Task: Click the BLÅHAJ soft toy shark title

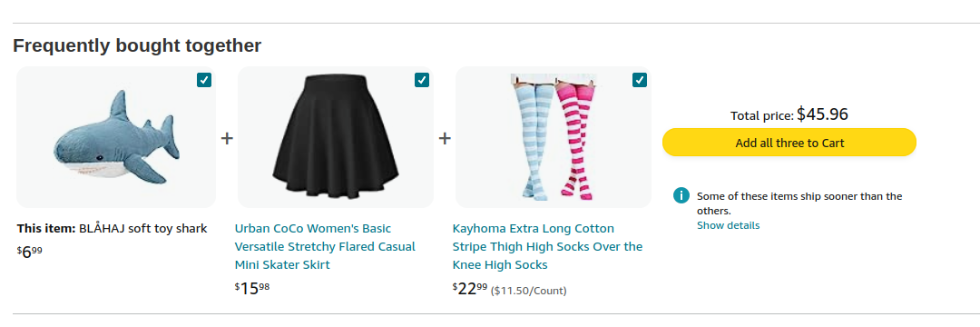Action: 143,228
